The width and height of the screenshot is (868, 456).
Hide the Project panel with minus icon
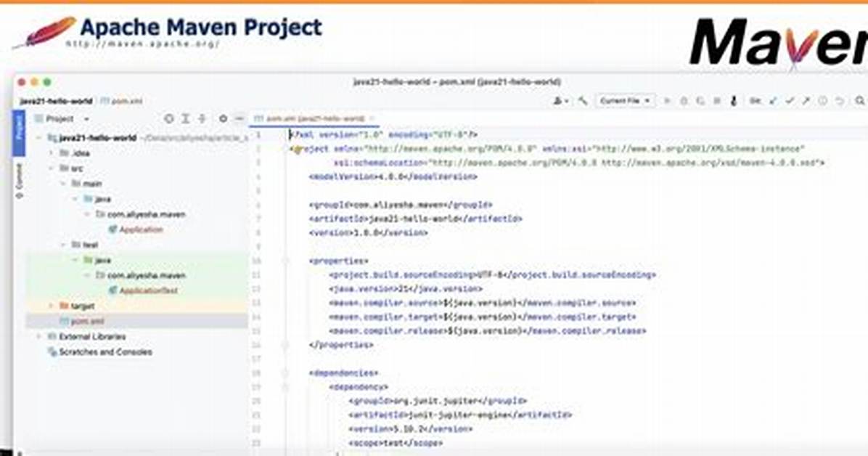[x=239, y=118]
